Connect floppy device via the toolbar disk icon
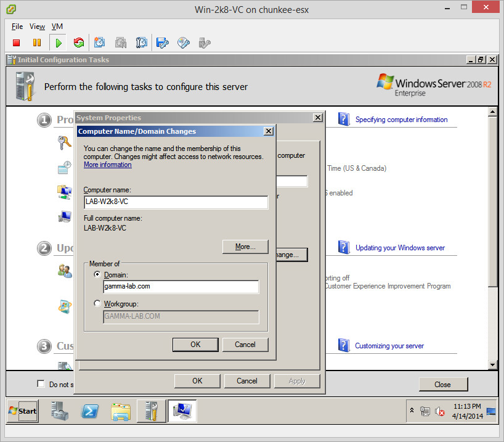The image size is (504, 442). [163, 43]
